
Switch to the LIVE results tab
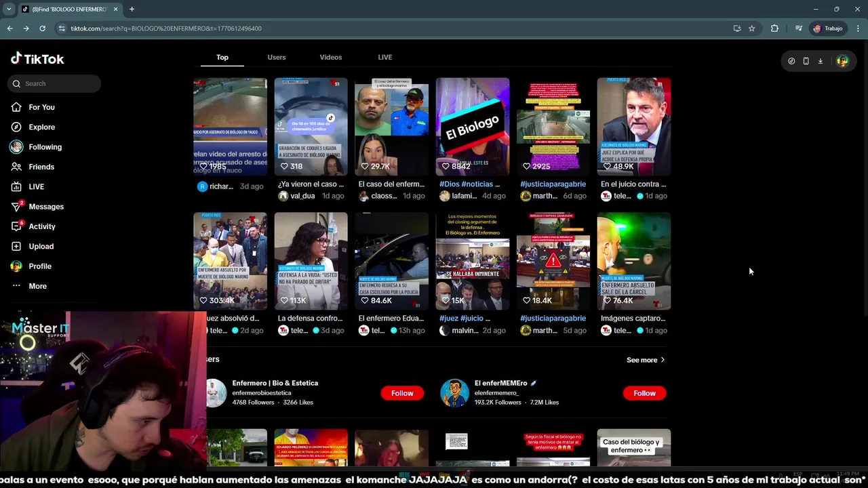pyautogui.click(x=385, y=57)
